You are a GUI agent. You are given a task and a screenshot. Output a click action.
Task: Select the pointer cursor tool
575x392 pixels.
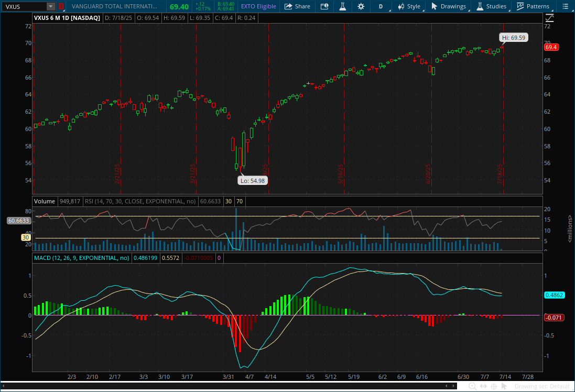point(504,386)
